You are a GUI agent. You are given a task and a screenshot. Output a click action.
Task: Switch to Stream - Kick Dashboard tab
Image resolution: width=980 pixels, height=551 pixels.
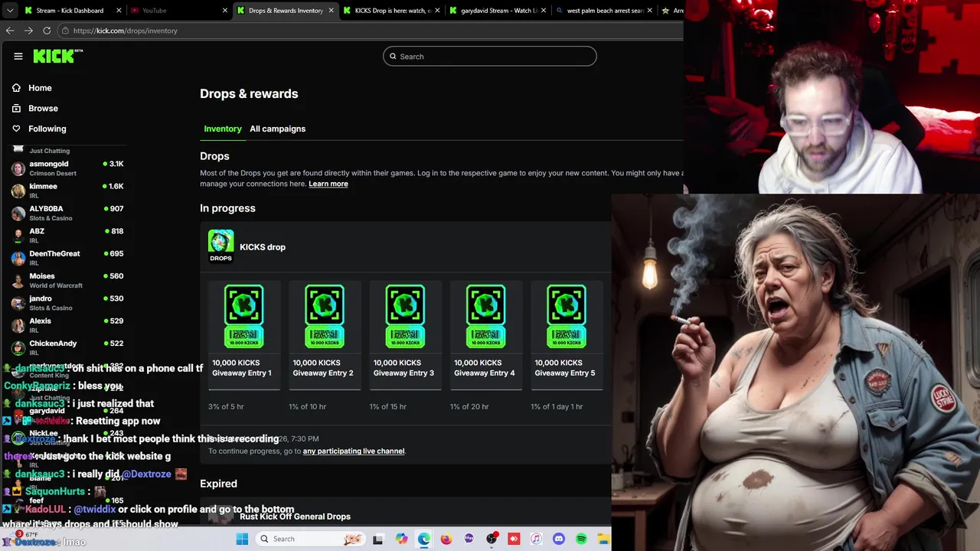click(73, 11)
